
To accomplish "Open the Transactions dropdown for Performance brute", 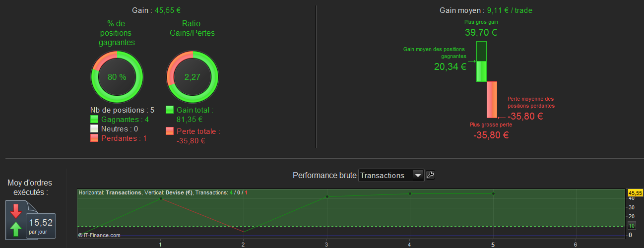I will [391, 175].
